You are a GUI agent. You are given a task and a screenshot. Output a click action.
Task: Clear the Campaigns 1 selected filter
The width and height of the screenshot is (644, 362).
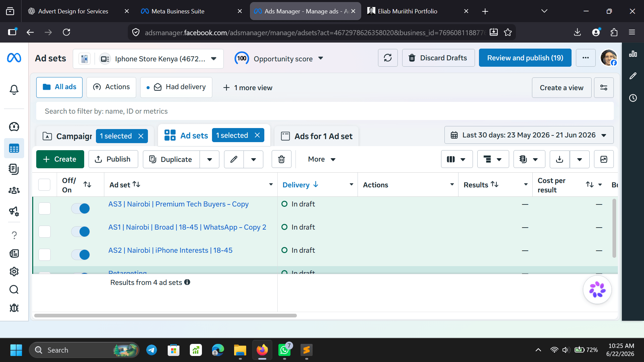pyautogui.click(x=141, y=136)
